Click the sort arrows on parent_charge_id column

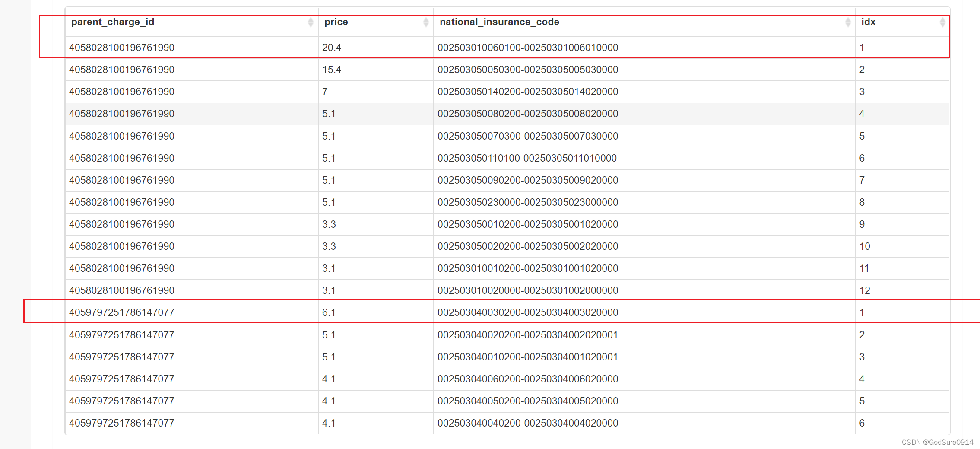[311, 22]
